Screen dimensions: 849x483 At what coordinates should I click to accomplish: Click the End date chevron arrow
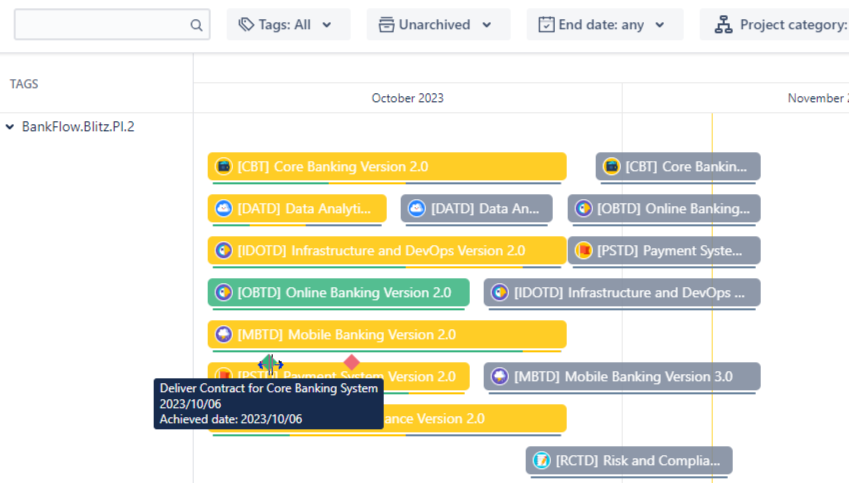(659, 25)
